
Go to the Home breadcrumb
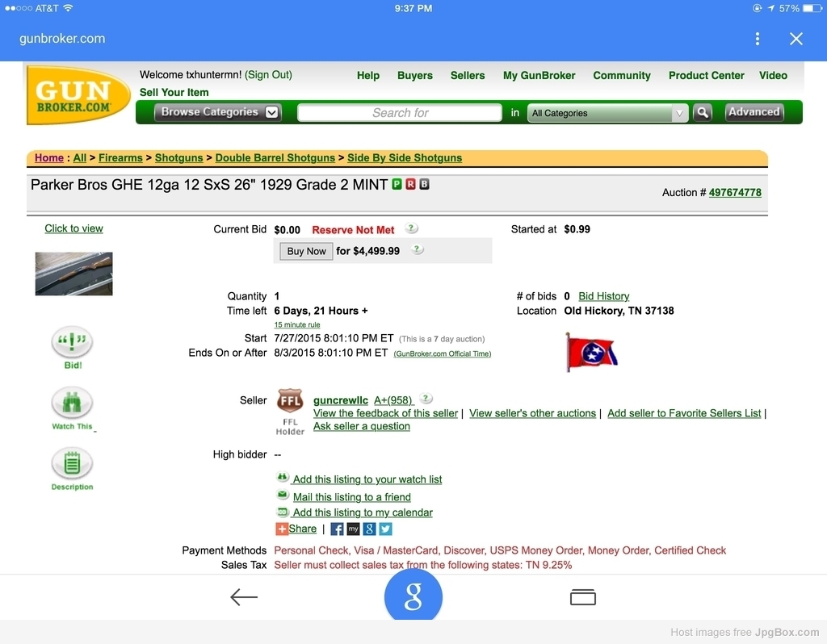tap(49, 157)
